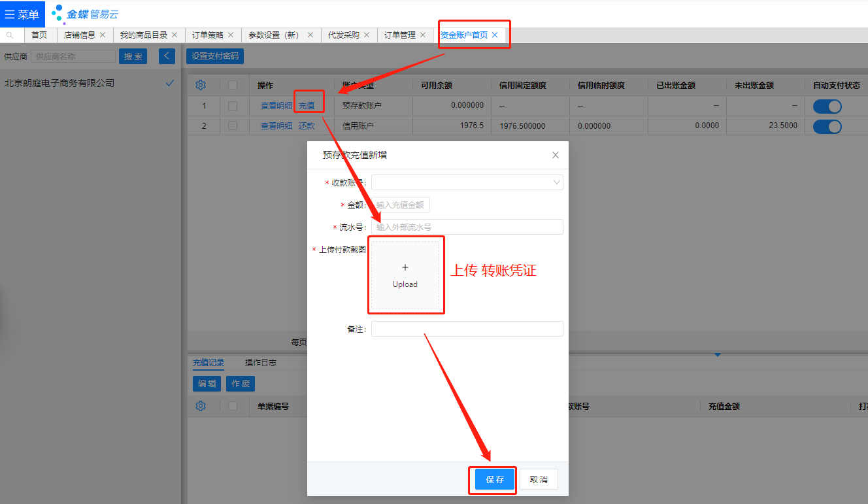
Task: Open 查看明细 link for the credit account
Action: pyautogui.click(x=276, y=126)
